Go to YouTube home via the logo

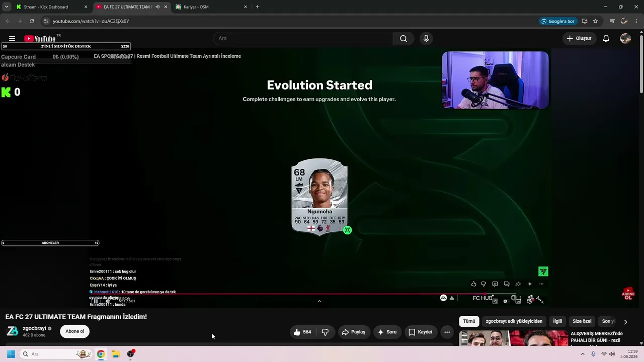[x=40, y=39]
